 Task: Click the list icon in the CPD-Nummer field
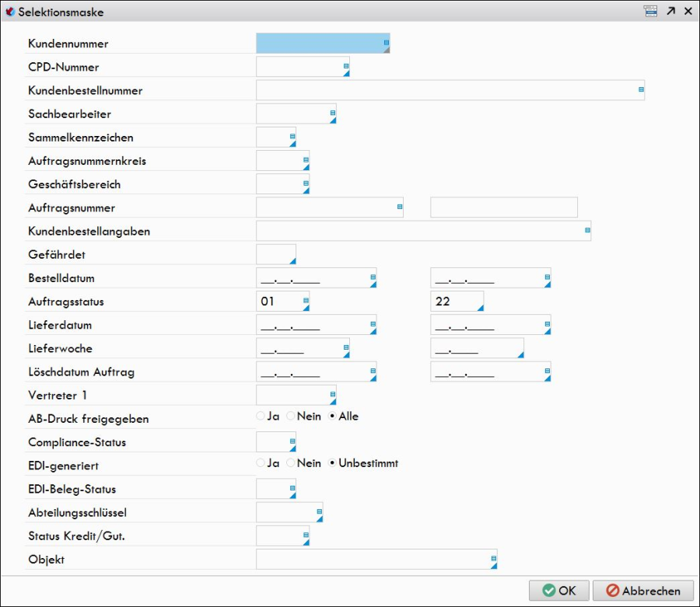[346, 66]
